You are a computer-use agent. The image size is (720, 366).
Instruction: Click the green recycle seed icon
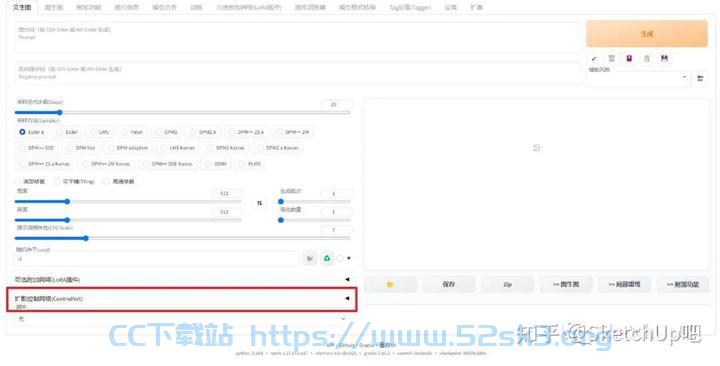point(326,259)
